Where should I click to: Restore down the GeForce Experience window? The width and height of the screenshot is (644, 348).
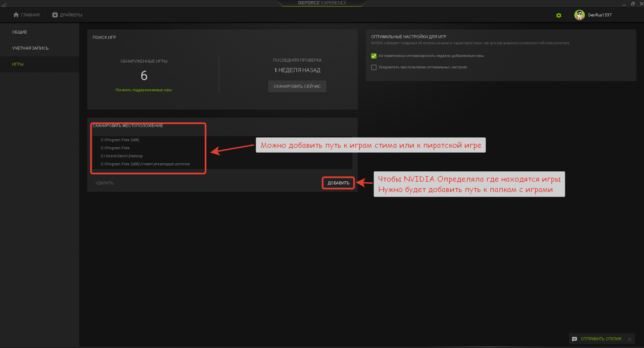pos(633,4)
